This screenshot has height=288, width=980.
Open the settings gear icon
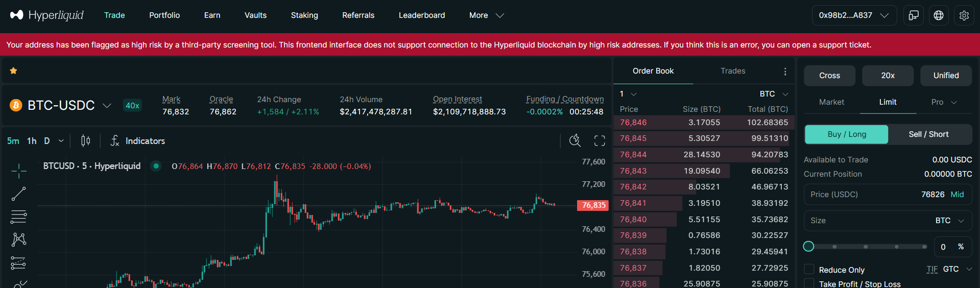pyautogui.click(x=964, y=15)
